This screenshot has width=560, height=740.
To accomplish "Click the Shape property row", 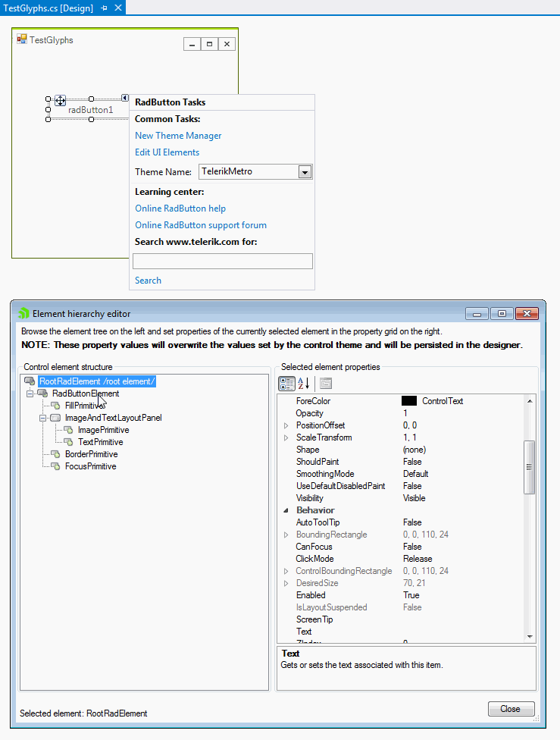I will (402, 450).
